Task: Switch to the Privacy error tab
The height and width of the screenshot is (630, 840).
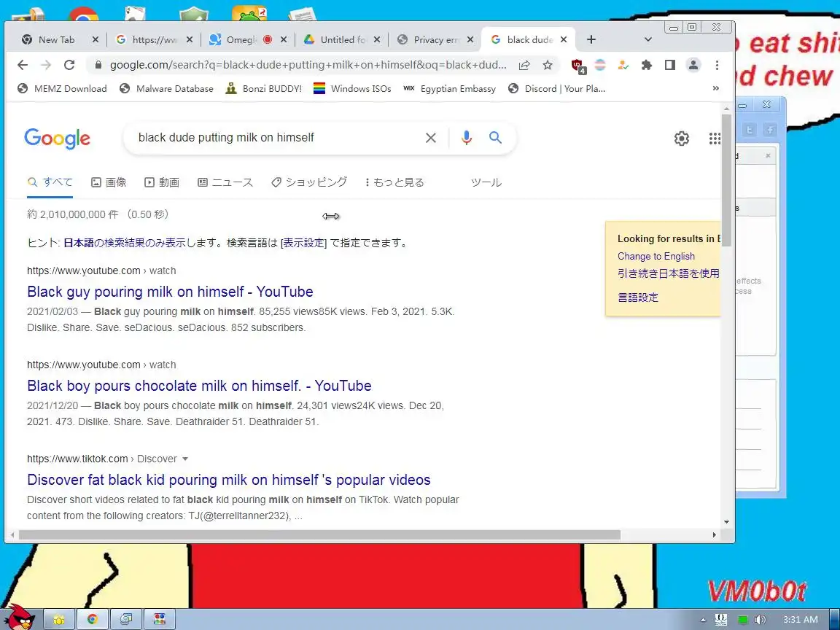Action: (435, 39)
